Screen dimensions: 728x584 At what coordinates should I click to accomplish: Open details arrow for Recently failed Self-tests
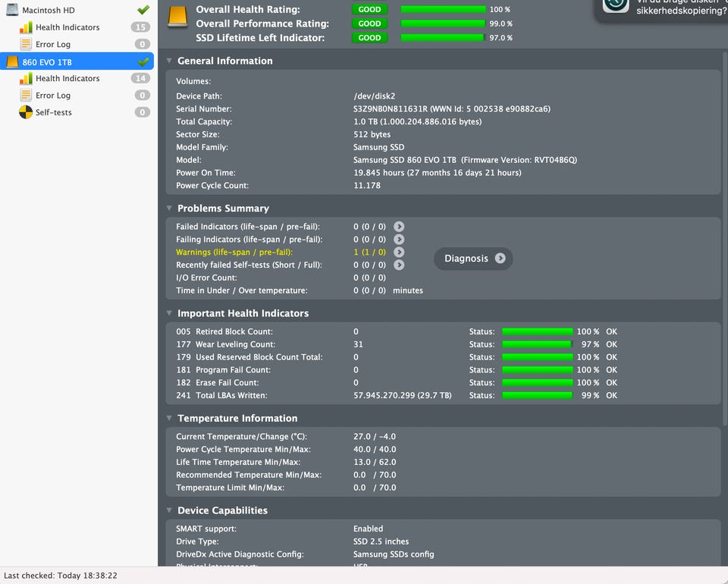(x=399, y=265)
